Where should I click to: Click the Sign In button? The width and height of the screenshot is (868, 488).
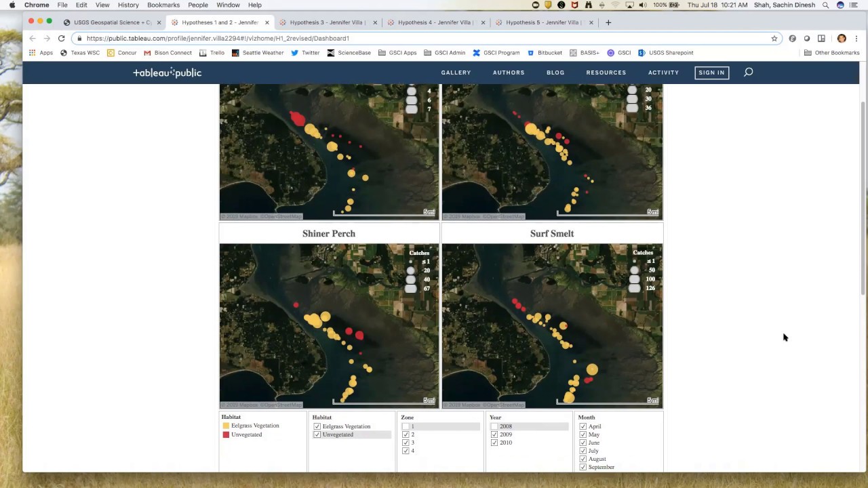[x=711, y=73]
